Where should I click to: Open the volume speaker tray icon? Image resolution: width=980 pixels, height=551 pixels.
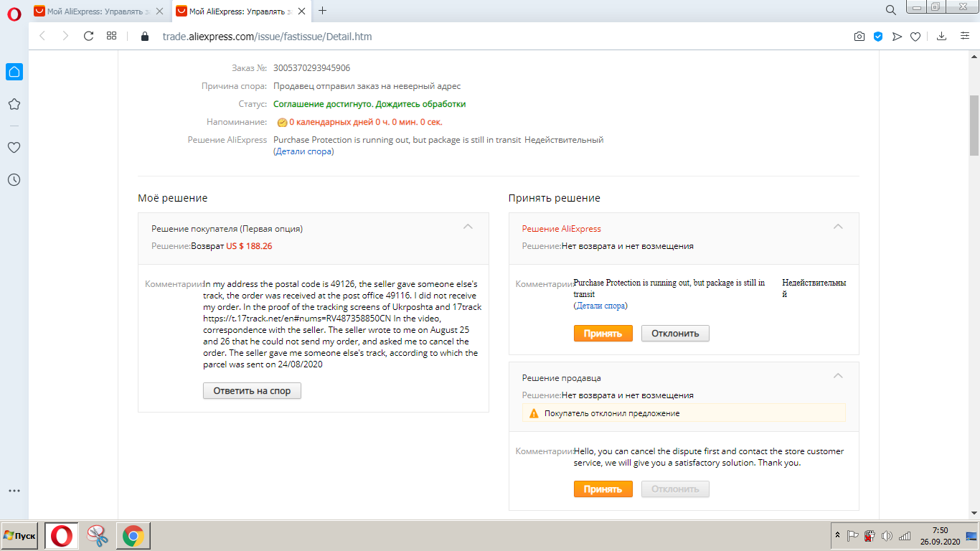pyautogui.click(x=887, y=536)
